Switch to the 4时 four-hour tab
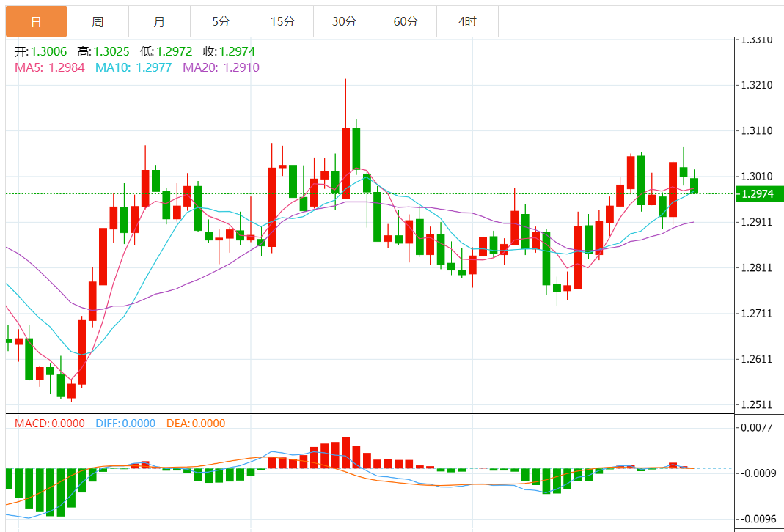Viewport: 784px width, 532px height. 467,21
